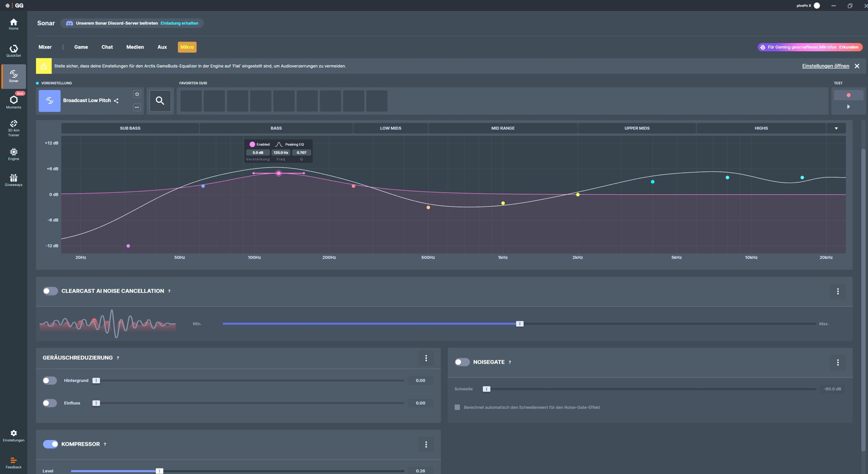Click the Einstellungen öffnen link

tap(825, 66)
